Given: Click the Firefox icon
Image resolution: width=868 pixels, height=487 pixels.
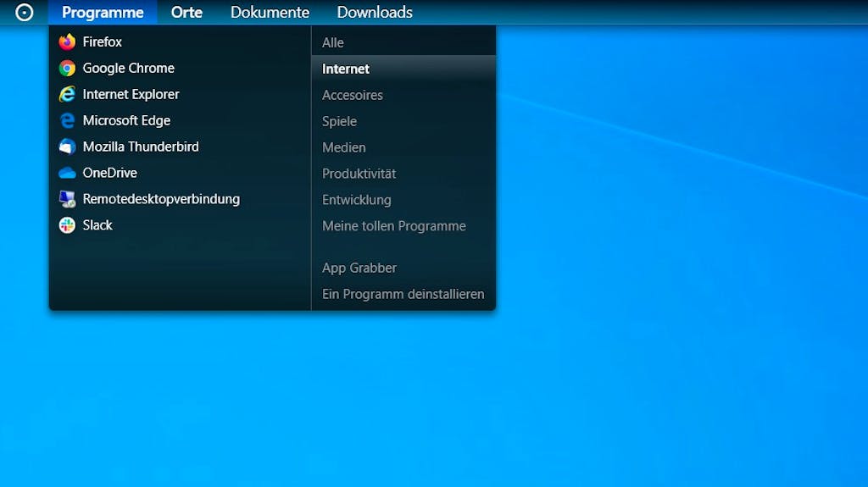Looking at the screenshot, I should [x=67, y=42].
